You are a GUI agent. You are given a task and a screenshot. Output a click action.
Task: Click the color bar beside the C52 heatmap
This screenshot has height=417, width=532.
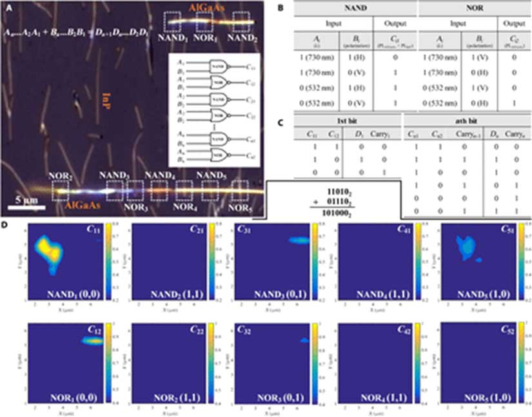[522, 363]
